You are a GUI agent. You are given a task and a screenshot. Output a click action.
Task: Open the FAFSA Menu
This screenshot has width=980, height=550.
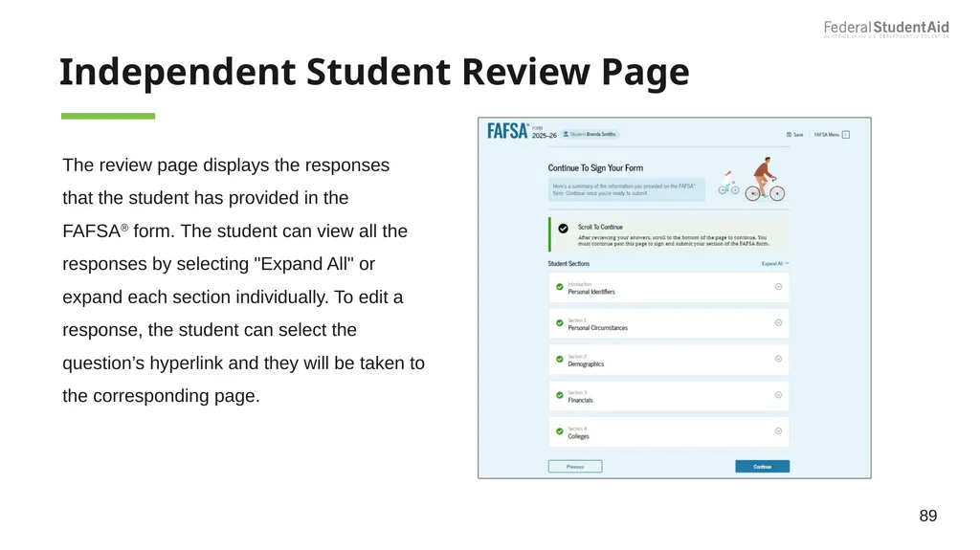click(832, 134)
